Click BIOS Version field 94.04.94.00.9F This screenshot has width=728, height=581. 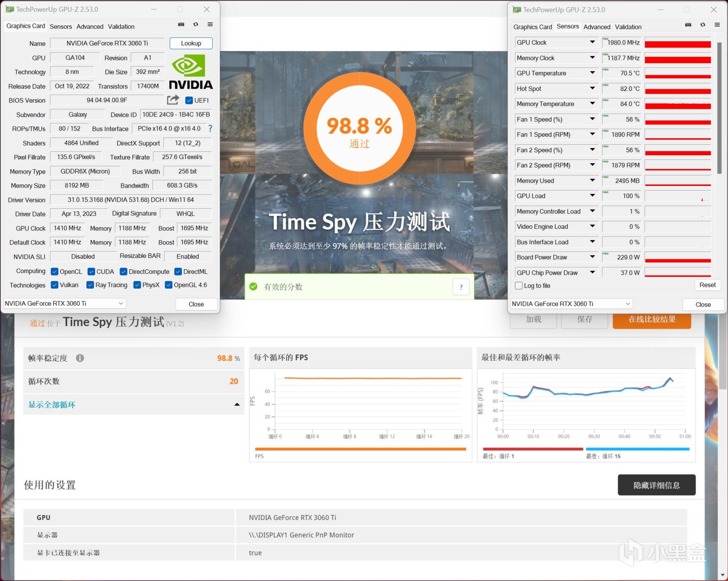tap(107, 100)
